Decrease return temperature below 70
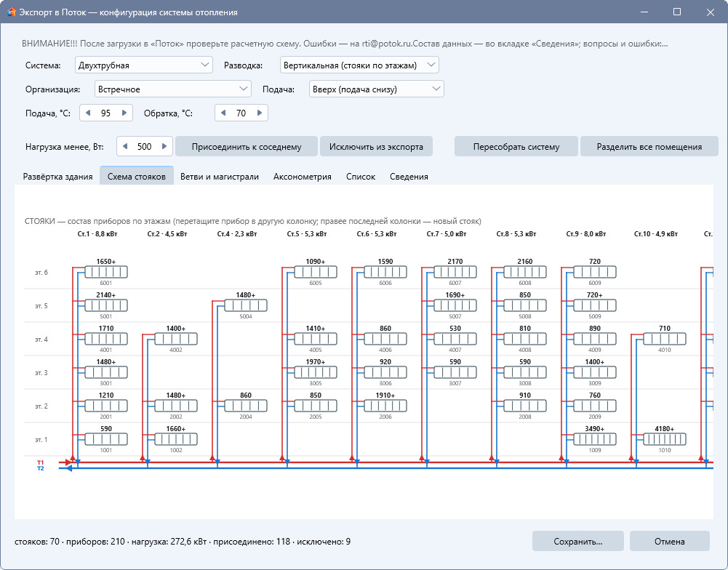728x570 pixels. coord(223,113)
